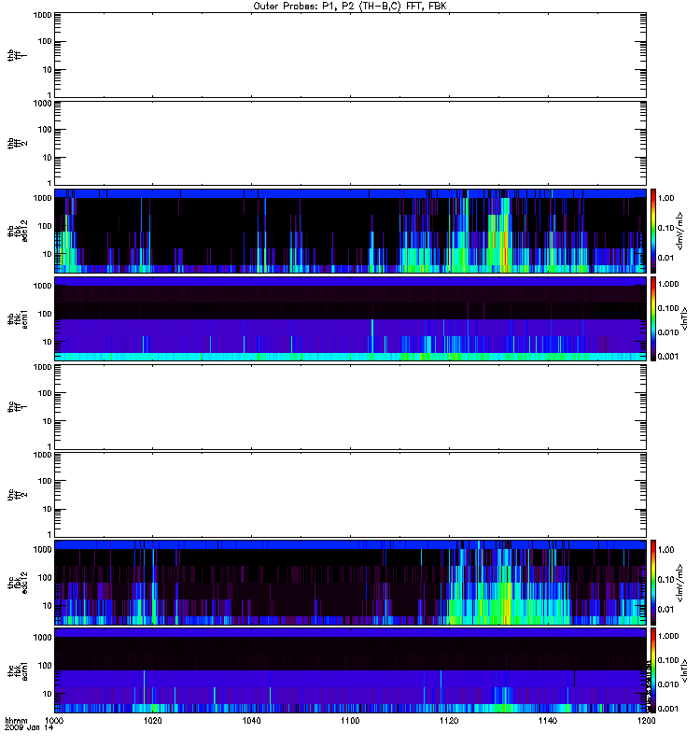Click the thc fbk scm1 color scale bar
700x747 pixels.
tap(653, 670)
